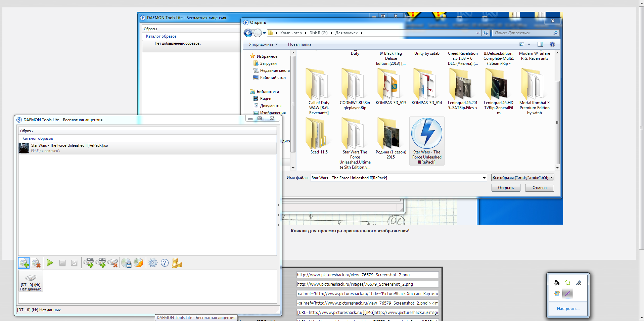Click Новая папка in the dialog toolbar

coord(300,44)
